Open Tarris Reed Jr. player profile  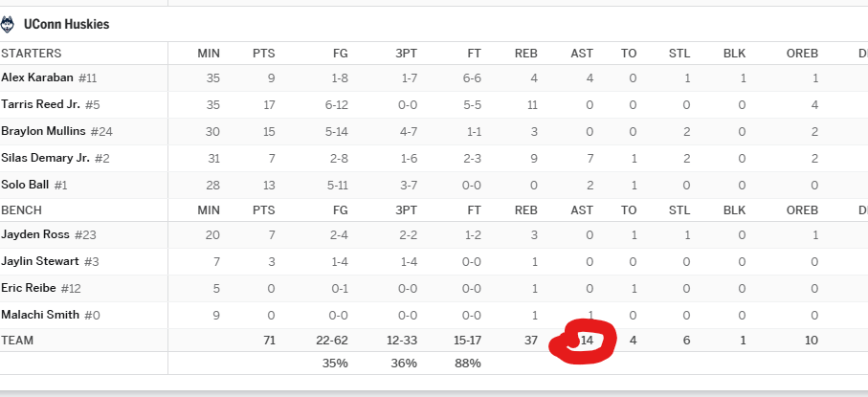tap(40, 104)
